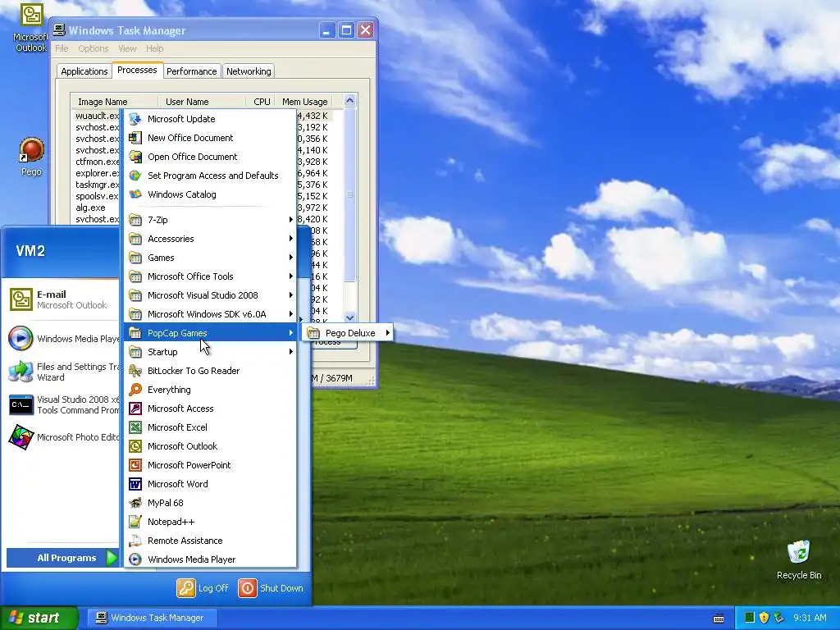Click the taskbar clock showing 9:31 AM
Viewport: 840px width, 630px height.
810,618
